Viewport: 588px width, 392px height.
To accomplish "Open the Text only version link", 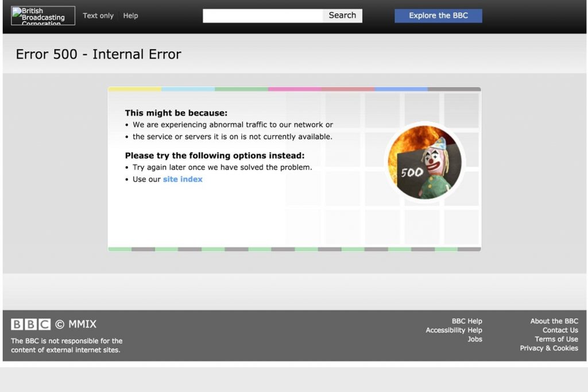I will (98, 16).
